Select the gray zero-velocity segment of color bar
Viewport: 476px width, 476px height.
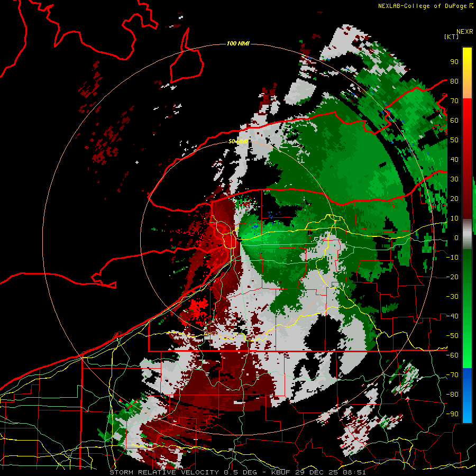(467, 234)
